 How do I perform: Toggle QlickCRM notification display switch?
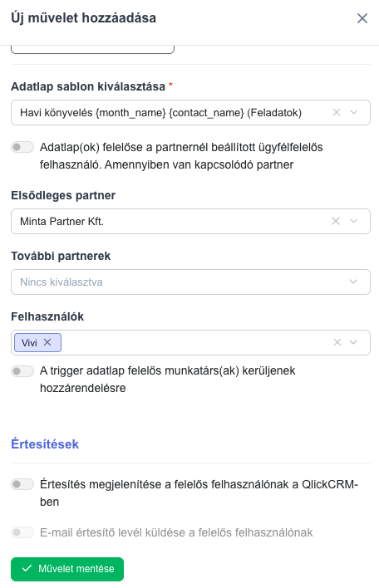coord(22,484)
